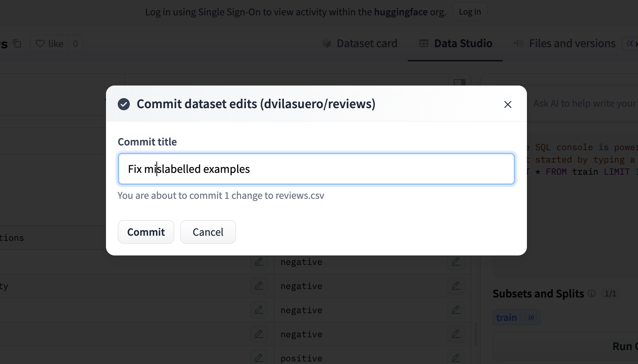Click into the Commit title field
The height and width of the screenshot is (364, 638).
(316, 169)
